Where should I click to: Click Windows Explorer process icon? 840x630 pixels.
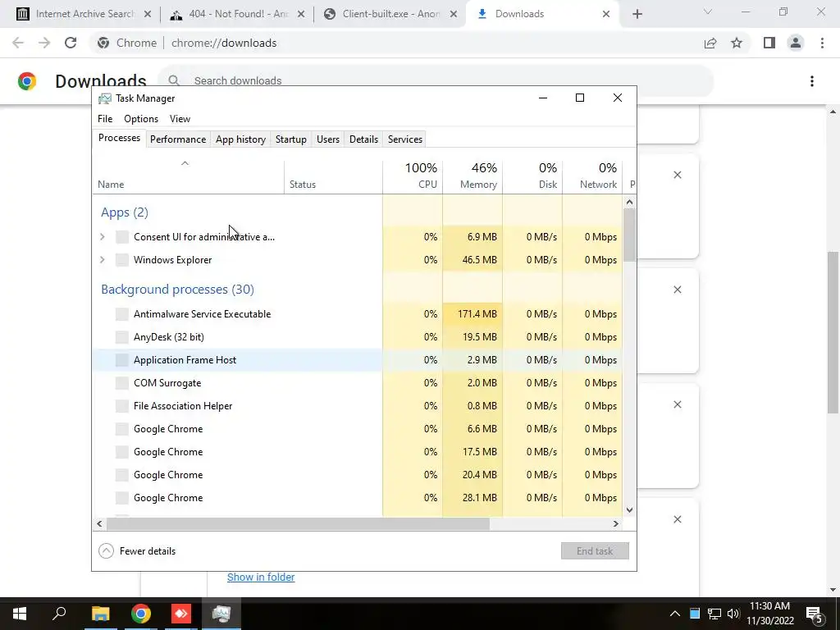click(122, 260)
